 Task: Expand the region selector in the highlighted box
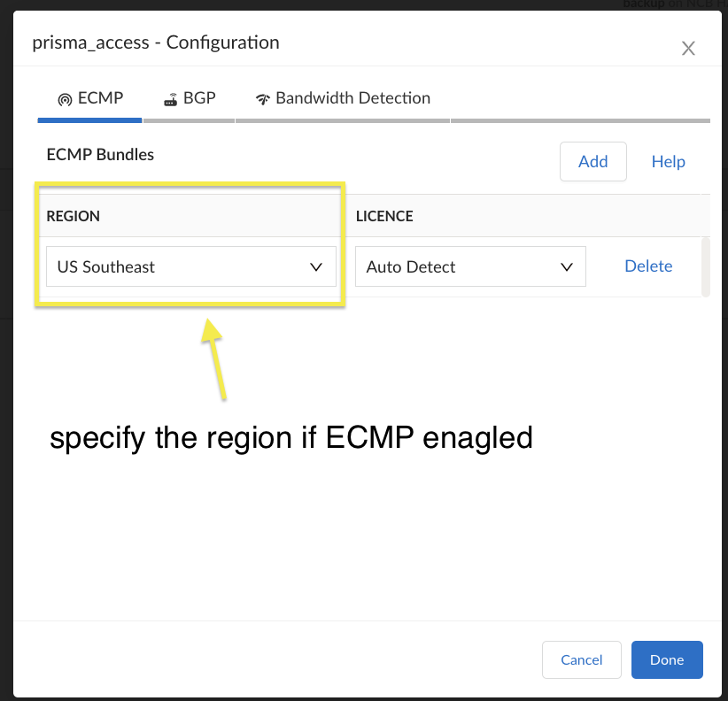[190, 266]
